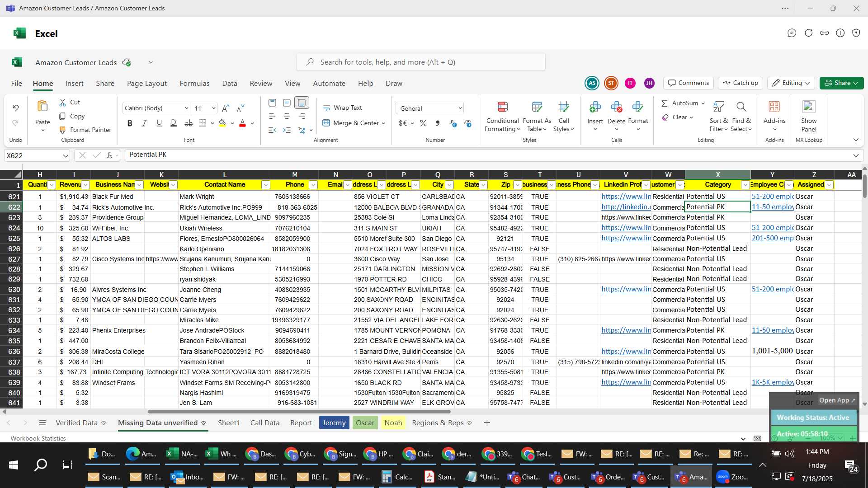The height and width of the screenshot is (488, 868).
Task: Apply the yellow fill color
Action: (x=222, y=123)
